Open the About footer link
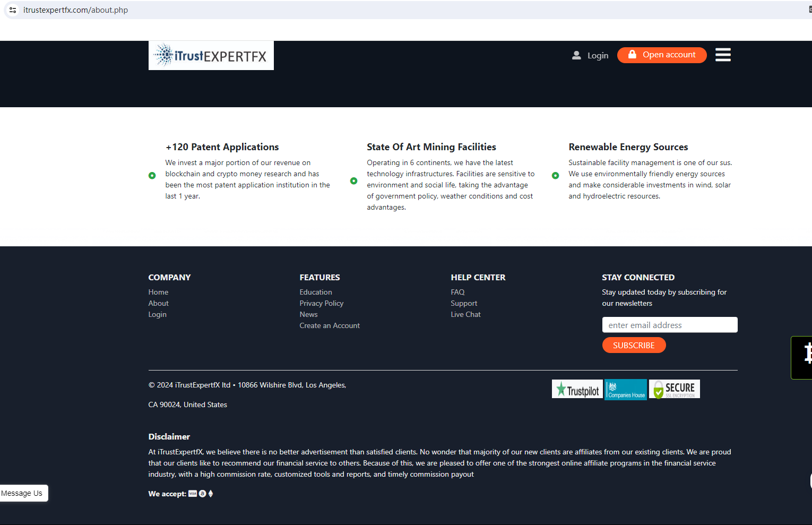The width and height of the screenshot is (812, 525). (158, 303)
